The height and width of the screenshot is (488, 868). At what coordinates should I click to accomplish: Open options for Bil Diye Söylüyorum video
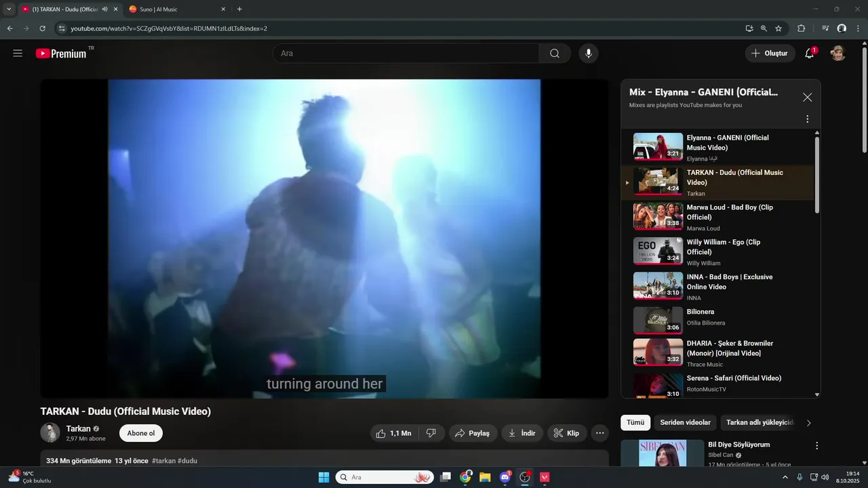(x=816, y=446)
